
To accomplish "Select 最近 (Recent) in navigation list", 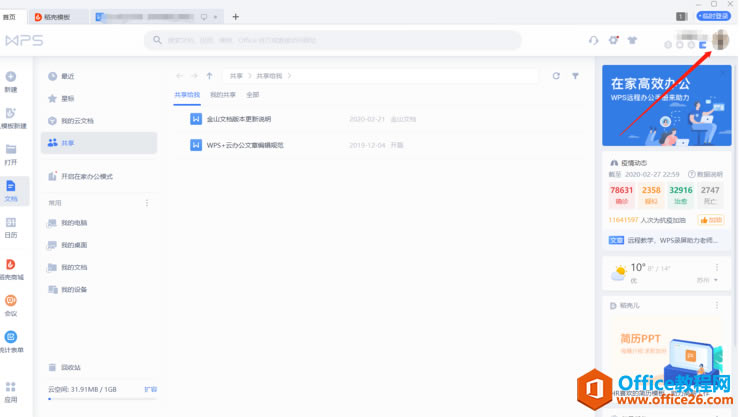I will (67, 76).
